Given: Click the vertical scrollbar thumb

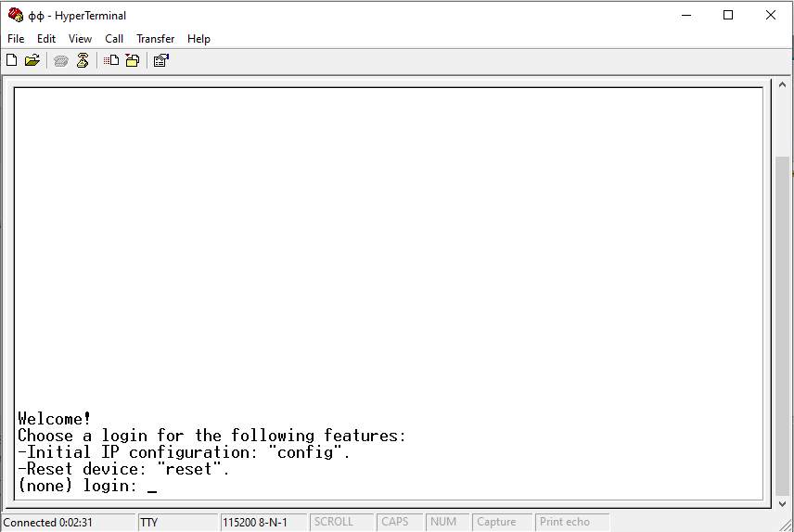Looking at the screenshot, I should pos(782,326).
